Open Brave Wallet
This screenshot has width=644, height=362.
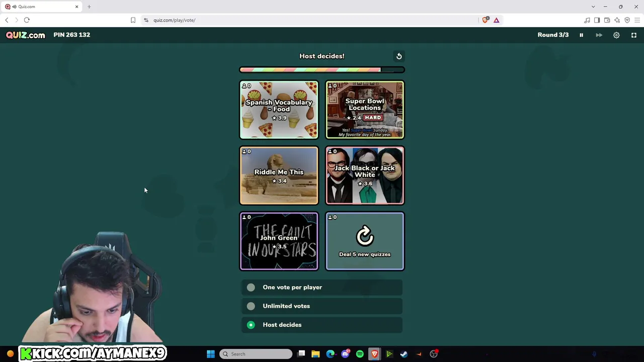(607, 20)
